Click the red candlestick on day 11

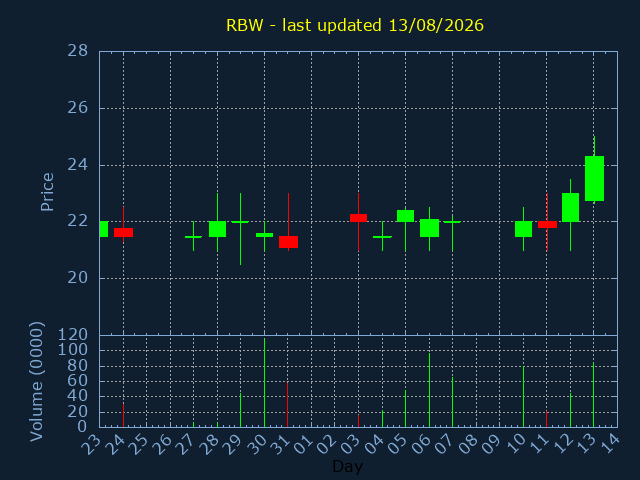point(547,224)
